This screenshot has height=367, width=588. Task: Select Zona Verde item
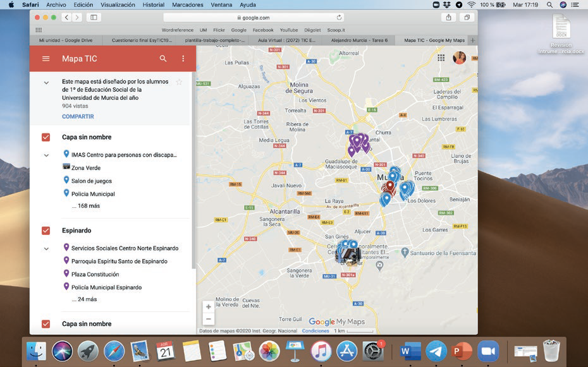click(x=86, y=168)
